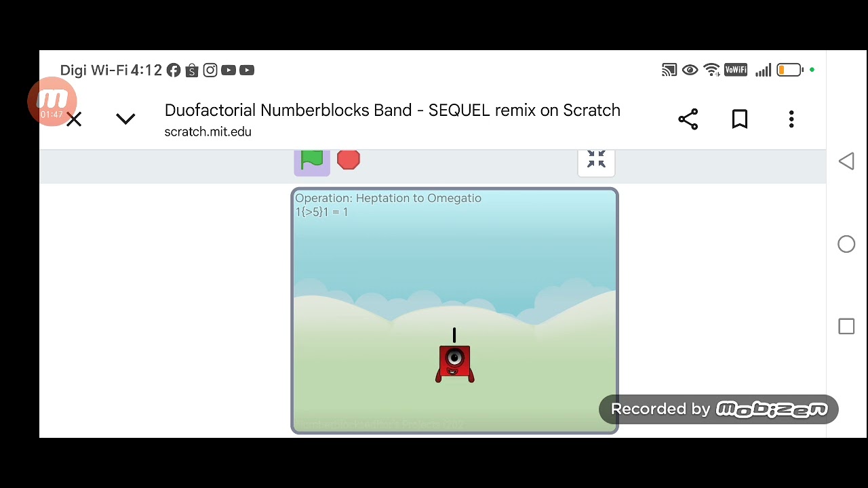
Task: Tap the Instagram notification icon
Action: pyautogui.click(x=210, y=70)
